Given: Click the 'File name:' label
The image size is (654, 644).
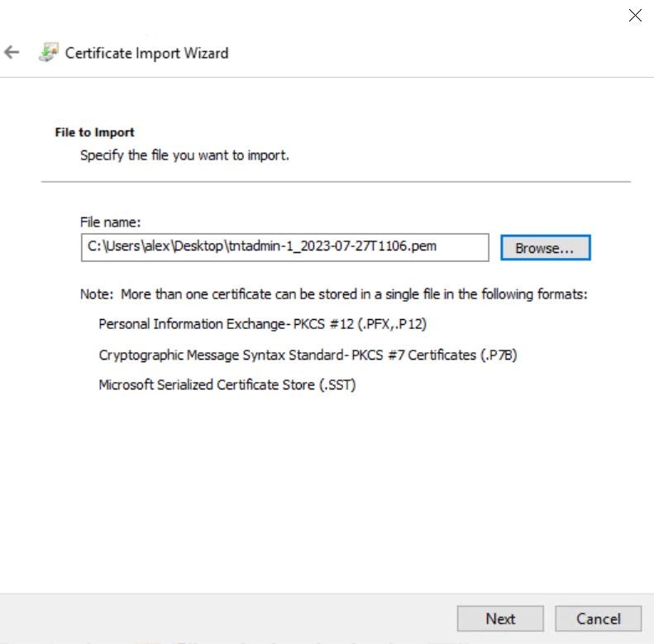Looking at the screenshot, I should [110, 222].
